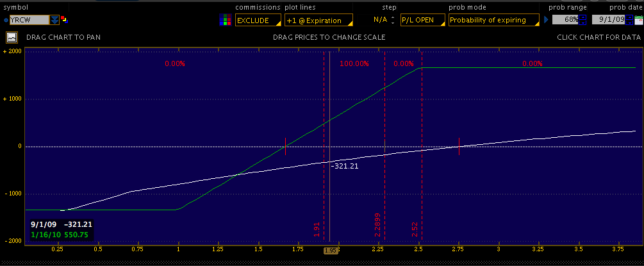
Task: Click the chart style icon beside 'Drag chart to pan'
Action: [11, 37]
